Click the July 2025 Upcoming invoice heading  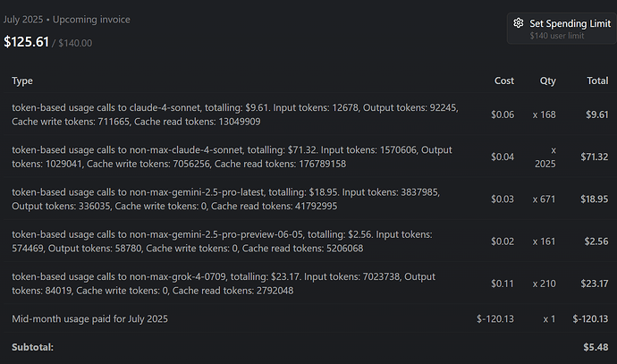click(67, 20)
